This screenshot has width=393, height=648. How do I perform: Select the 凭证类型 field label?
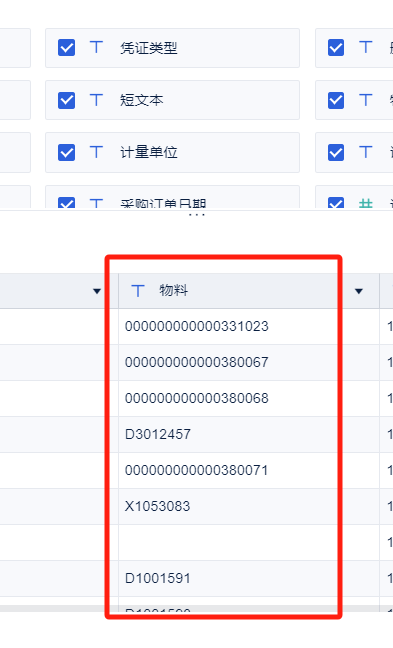149,48
